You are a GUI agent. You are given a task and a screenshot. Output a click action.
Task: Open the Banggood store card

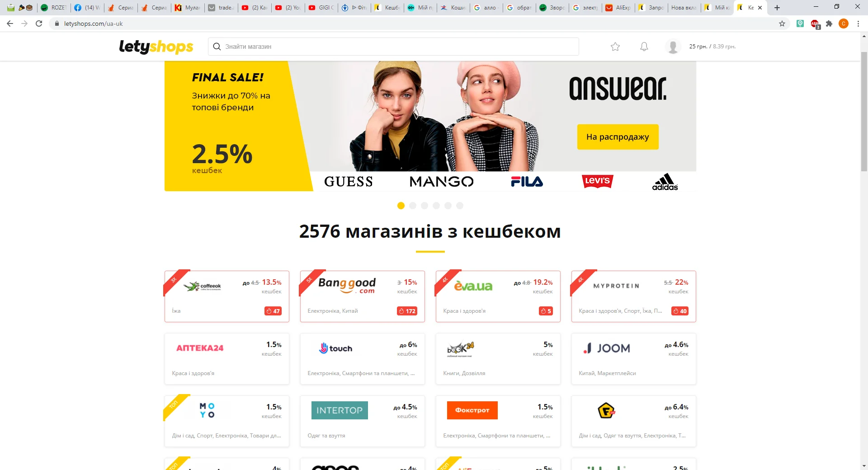coord(362,296)
